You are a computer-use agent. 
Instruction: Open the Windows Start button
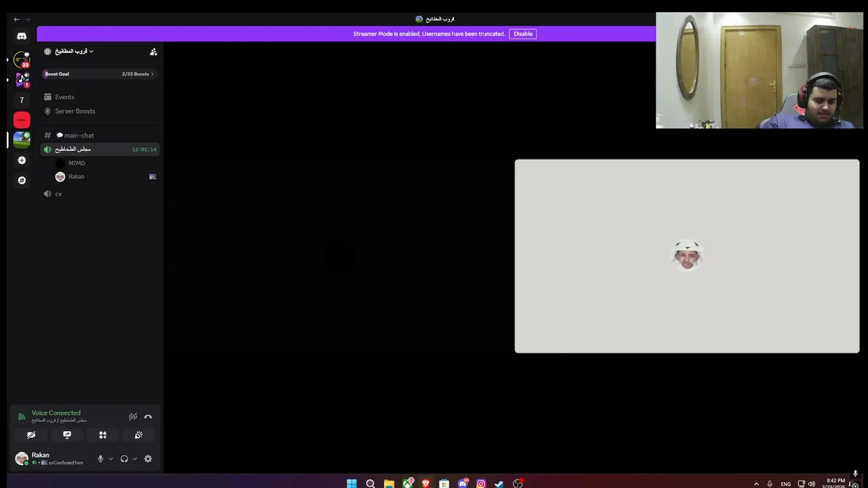(351, 483)
